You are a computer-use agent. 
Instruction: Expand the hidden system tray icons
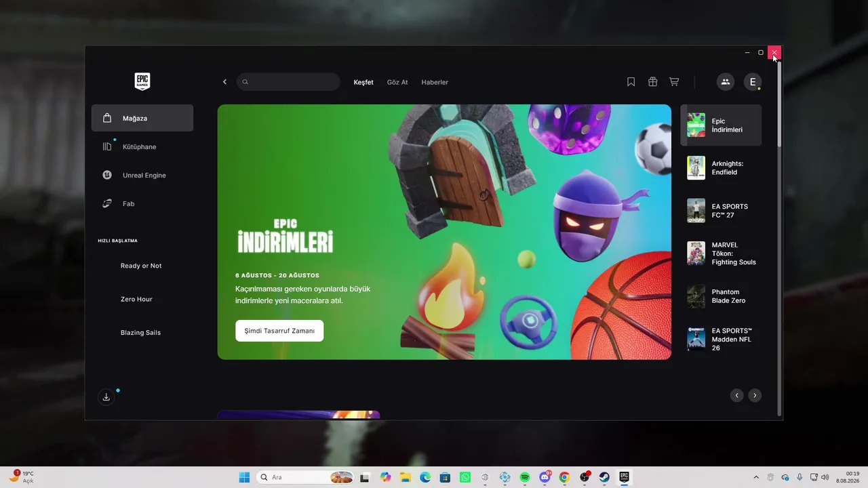pyautogui.click(x=756, y=477)
